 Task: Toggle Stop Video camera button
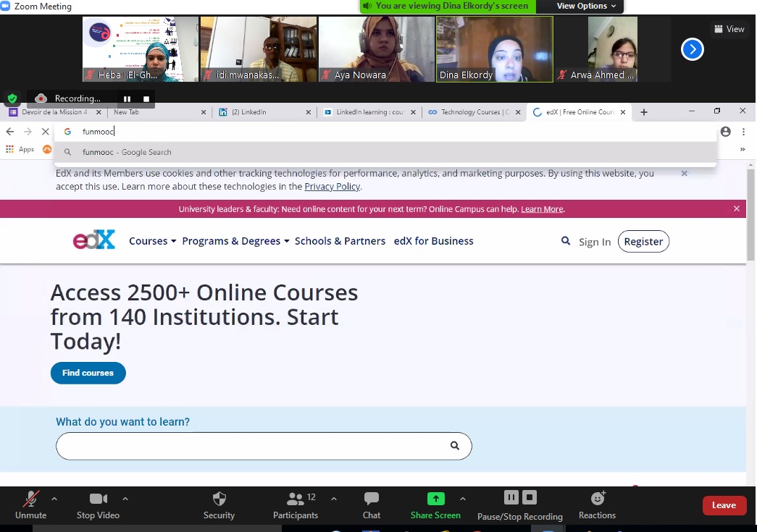(x=98, y=499)
